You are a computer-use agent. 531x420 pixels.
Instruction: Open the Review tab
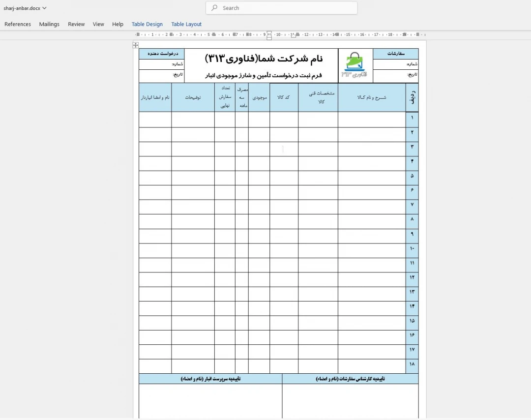pyautogui.click(x=76, y=24)
